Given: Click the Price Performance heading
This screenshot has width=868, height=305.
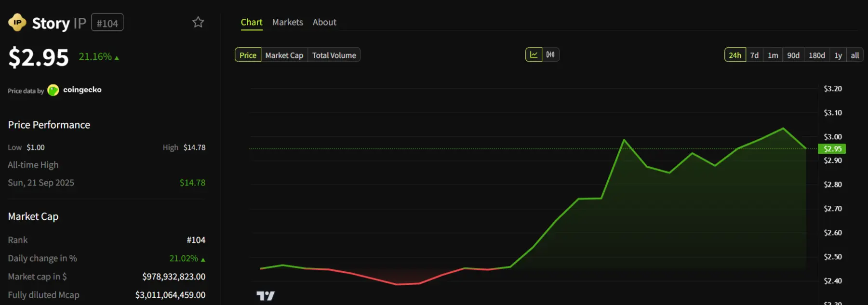Looking at the screenshot, I should pos(49,125).
